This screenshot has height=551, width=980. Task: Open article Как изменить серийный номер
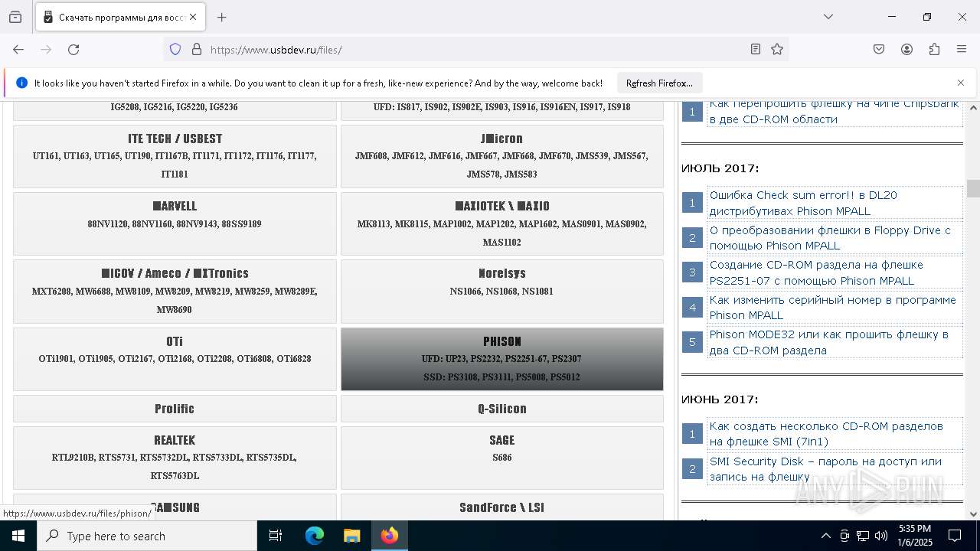(x=832, y=308)
